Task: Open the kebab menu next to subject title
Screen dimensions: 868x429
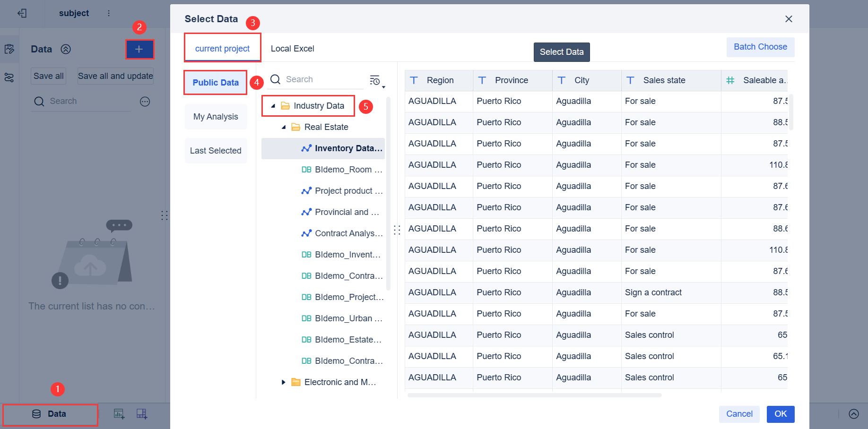Action: 109,13
